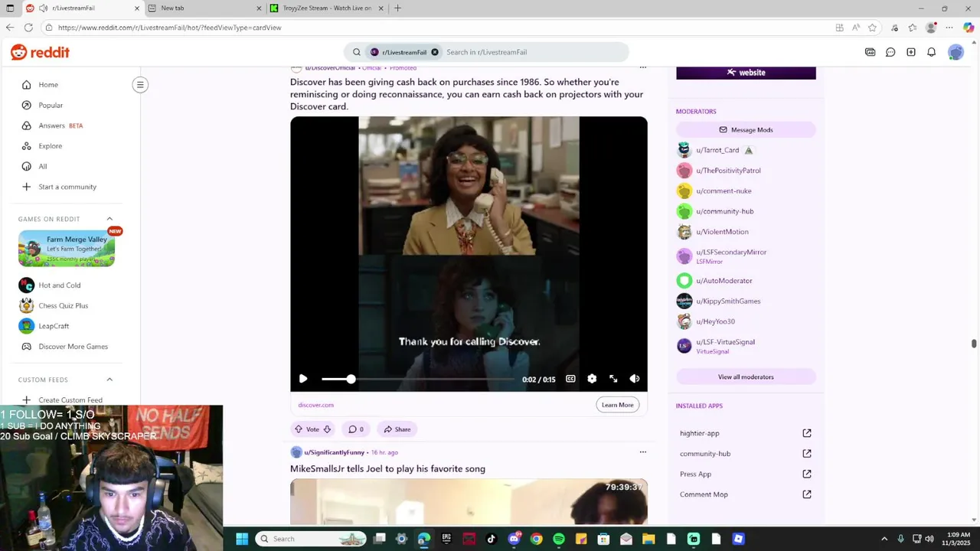Upvote the Discover promoted post
The height and width of the screenshot is (551, 980).
point(299,429)
